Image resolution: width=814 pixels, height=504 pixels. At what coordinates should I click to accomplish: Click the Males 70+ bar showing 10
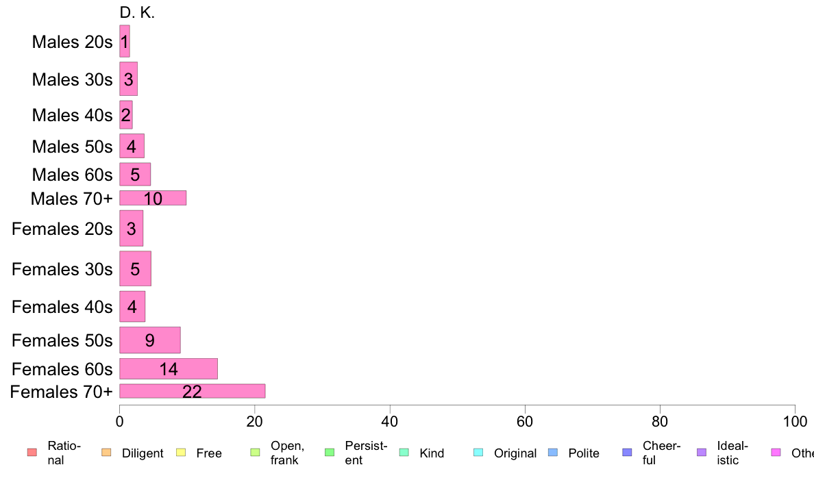pyautogui.click(x=153, y=198)
